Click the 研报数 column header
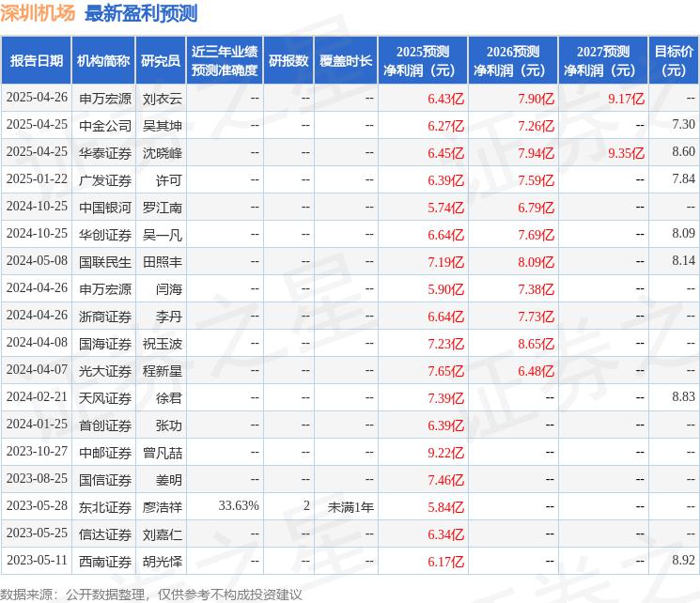 pyautogui.click(x=288, y=61)
